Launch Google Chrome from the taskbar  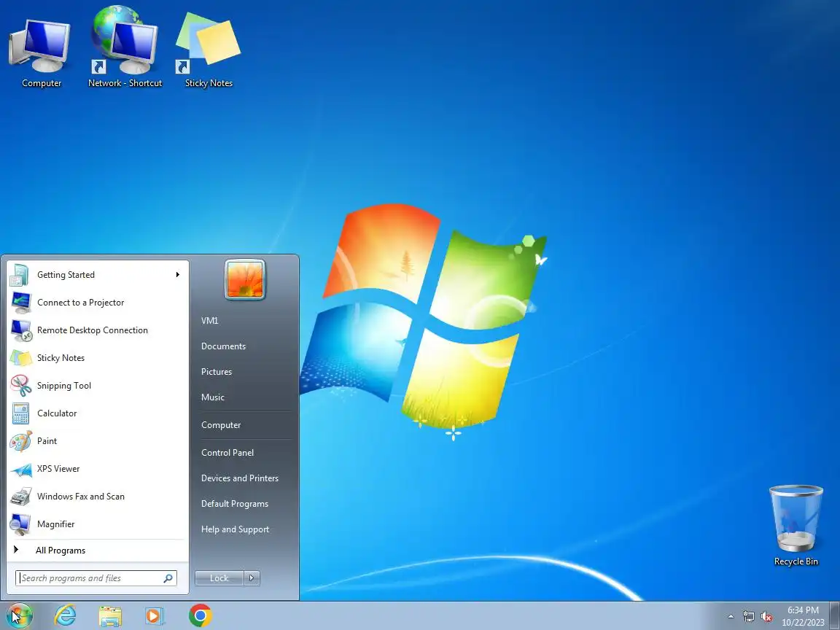(201, 615)
